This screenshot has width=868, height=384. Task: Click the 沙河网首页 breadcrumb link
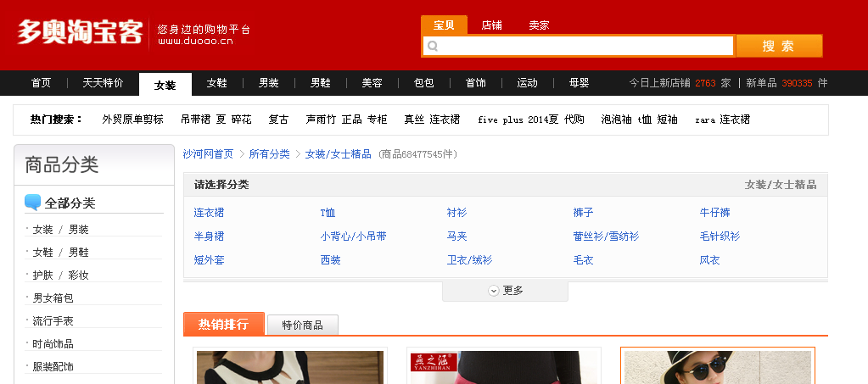point(208,154)
